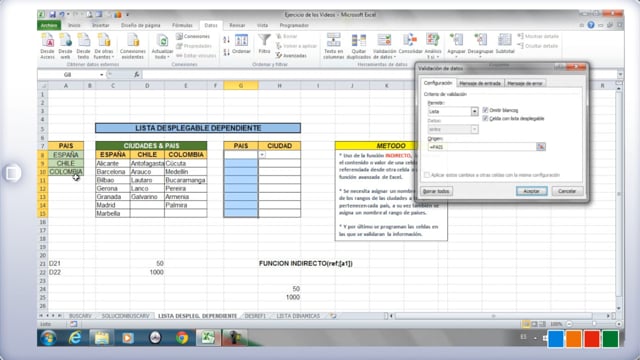Open the LISTA DINAMICAS sheet tab
The image size is (640, 360).
(x=298, y=316)
